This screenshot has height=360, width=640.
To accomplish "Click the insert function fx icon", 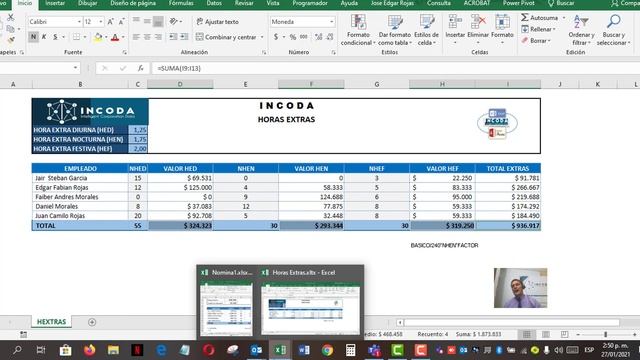I will [140, 68].
